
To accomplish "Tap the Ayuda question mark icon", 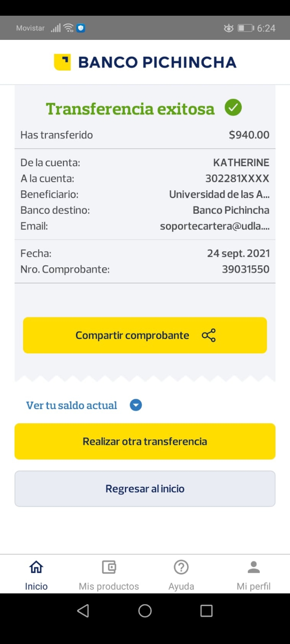I will click(x=181, y=567).
